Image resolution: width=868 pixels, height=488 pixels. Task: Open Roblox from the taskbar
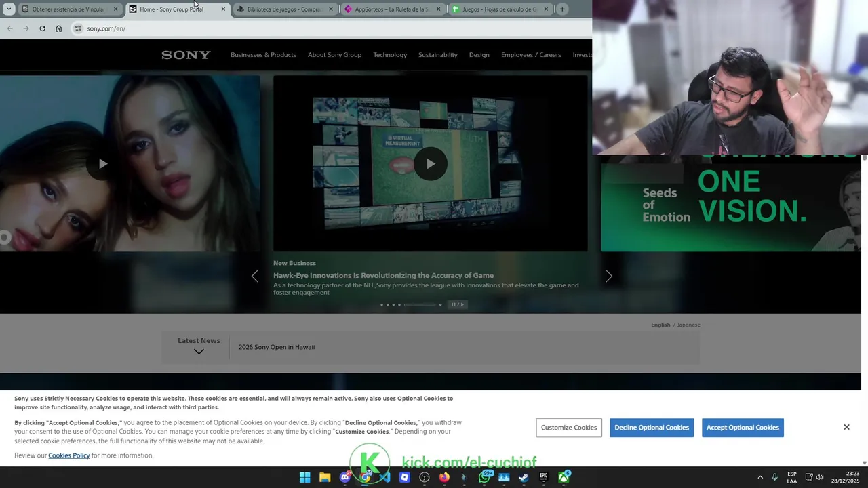[x=404, y=477]
